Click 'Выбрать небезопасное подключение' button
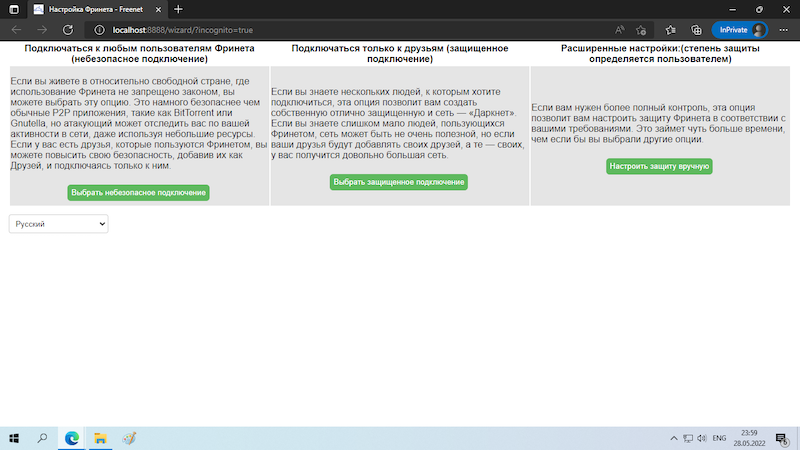 point(138,193)
